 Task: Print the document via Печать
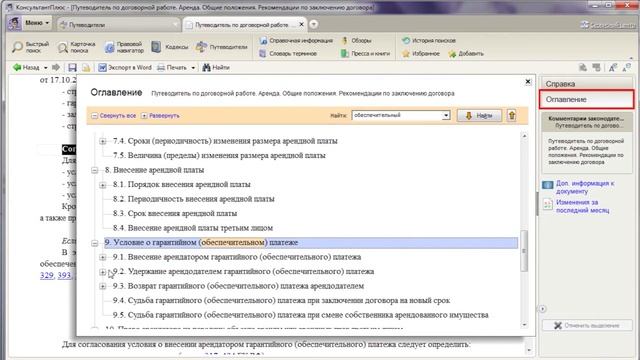(172, 67)
